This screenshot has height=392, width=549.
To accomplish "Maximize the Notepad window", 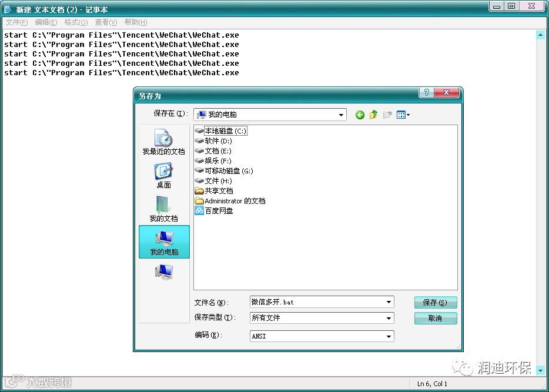I will [511, 6].
